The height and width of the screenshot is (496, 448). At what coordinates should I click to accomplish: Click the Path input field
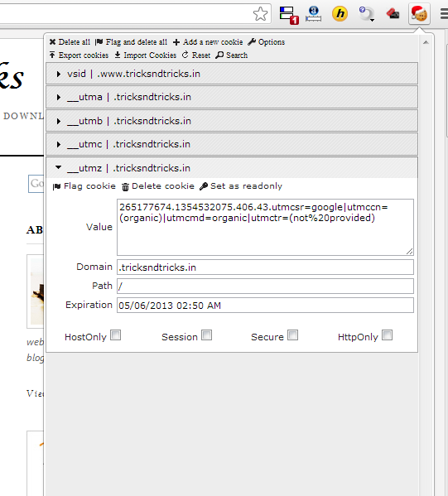pyautogui.click(x=265, y=287)
